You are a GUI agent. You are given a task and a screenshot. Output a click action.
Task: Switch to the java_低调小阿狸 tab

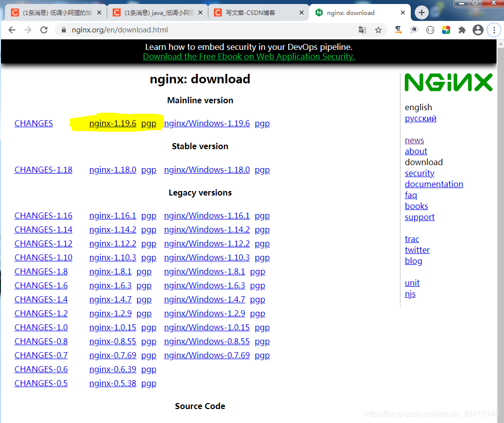coord(158,12)
